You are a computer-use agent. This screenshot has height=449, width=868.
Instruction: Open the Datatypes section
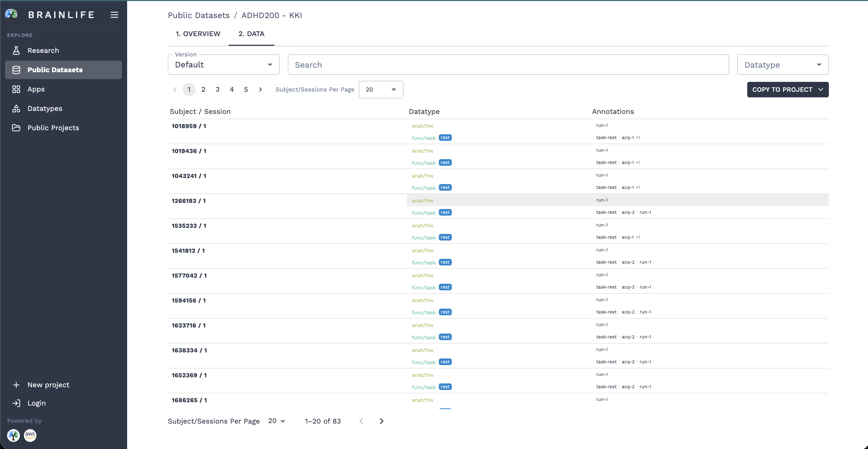click(63, 109)
